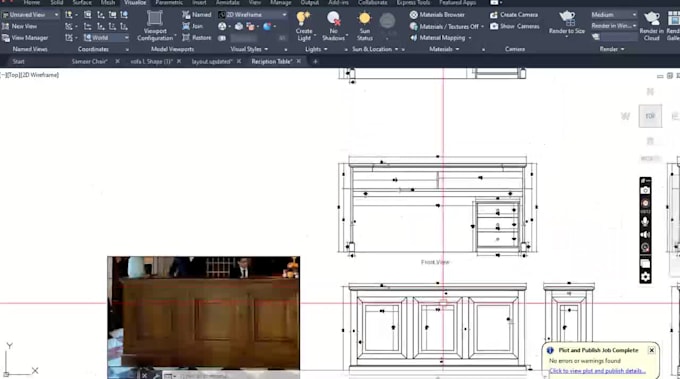
Task: Expand the Coordinates panel launcher arrow
Action: (127, 50)
